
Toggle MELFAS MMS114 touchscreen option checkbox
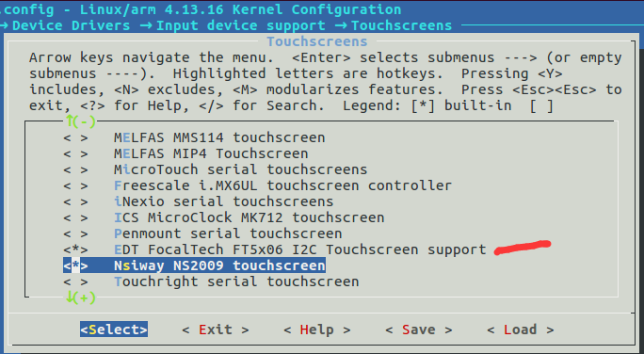75,137
